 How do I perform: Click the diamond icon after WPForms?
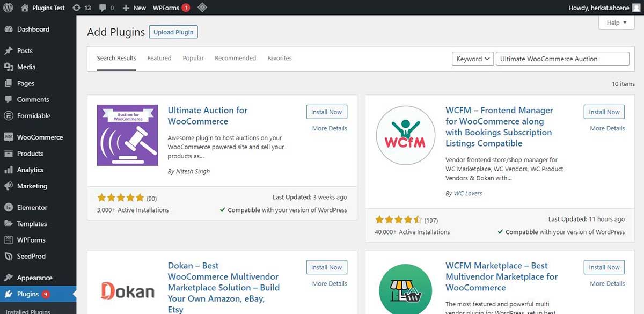tap(202, 8)
